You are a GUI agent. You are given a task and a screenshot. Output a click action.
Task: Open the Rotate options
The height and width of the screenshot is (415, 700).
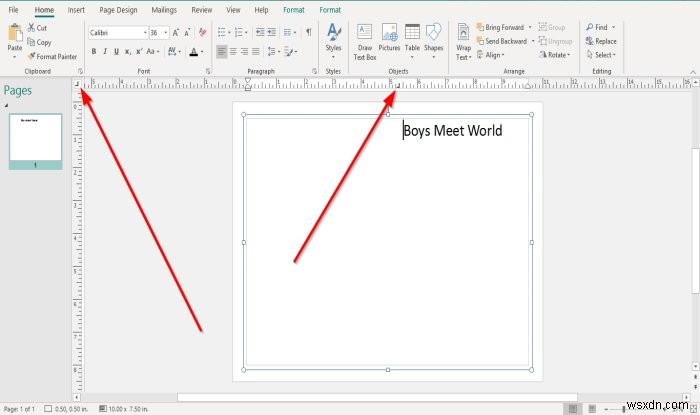click(x=555, y=55)
